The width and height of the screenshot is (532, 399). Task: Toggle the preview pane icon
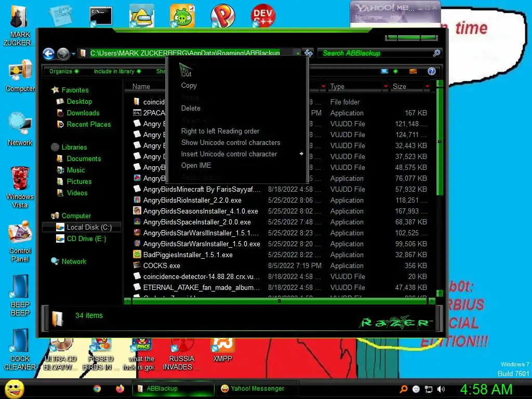(x=413, y=71)
